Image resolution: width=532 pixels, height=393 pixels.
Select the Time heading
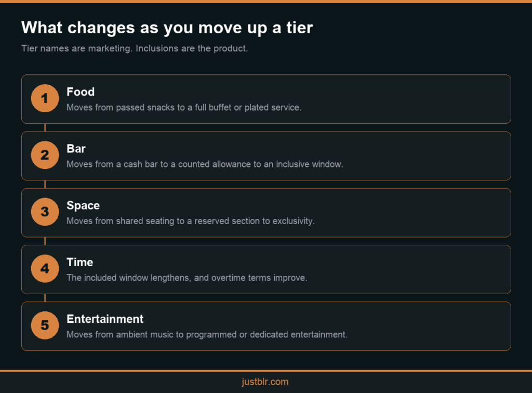click(79, 262)
